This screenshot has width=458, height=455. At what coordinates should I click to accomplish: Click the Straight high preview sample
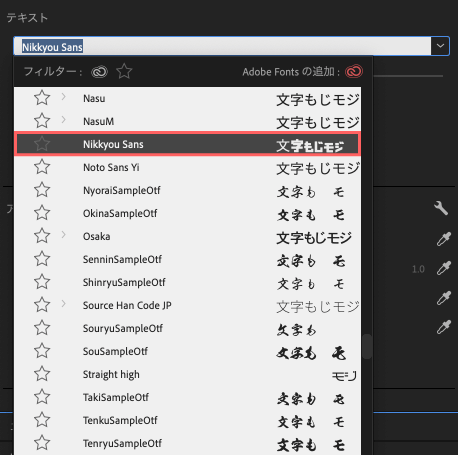pos(344,376)
